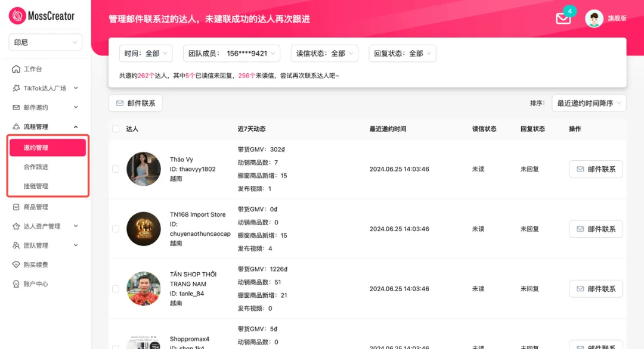
Task: Click the 262个 invited count
Action: coord(146,76)
